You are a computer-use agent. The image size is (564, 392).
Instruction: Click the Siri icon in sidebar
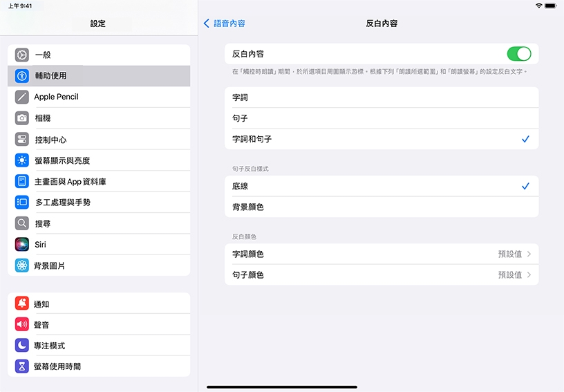tap(22, 245)
